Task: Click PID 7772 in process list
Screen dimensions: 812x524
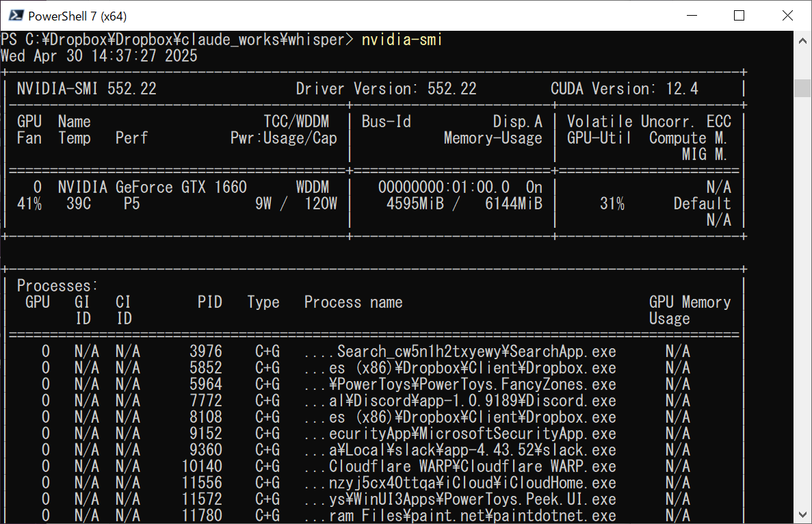Action: (x=206, y=401)
